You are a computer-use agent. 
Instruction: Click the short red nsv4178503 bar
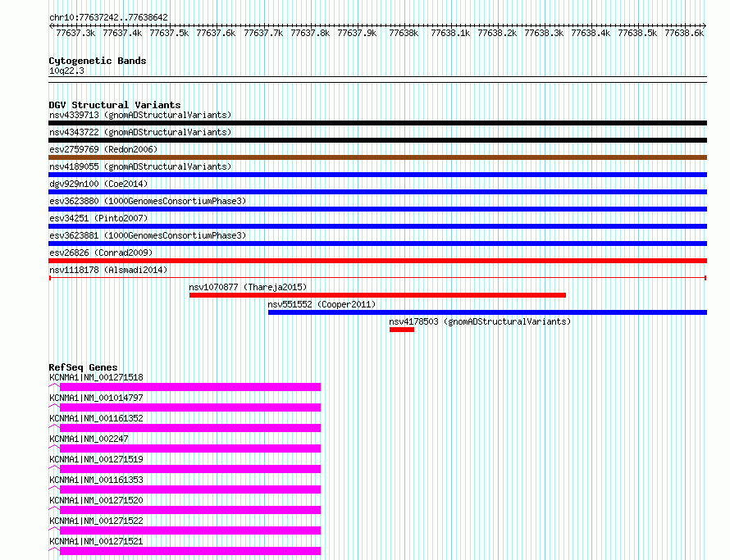pos(402,330)
